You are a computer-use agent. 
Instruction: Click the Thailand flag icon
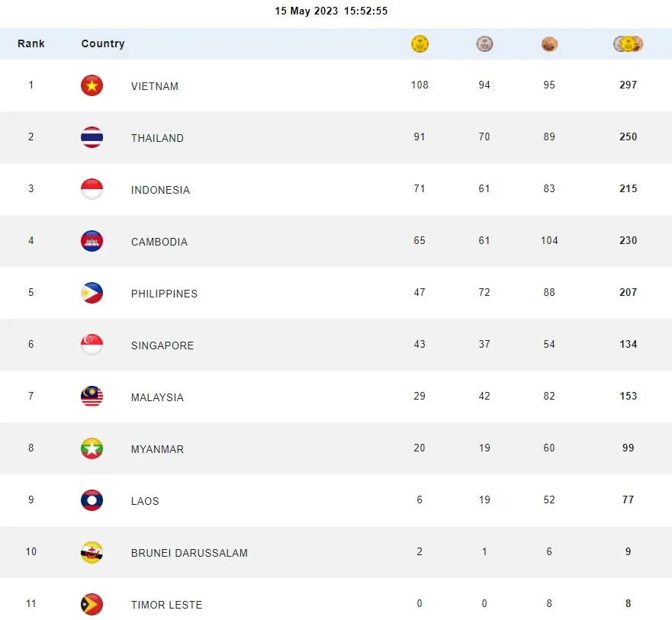tap(92, 137)
